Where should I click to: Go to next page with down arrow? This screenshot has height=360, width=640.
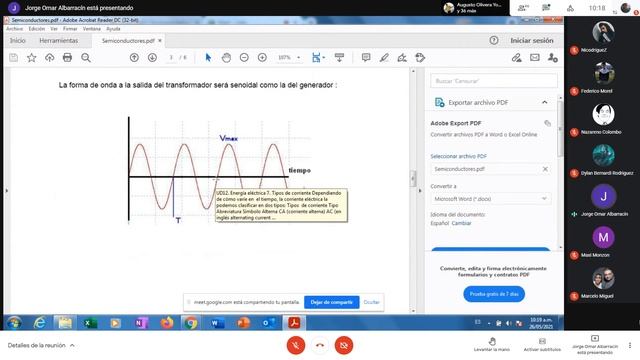coord(152,58)
